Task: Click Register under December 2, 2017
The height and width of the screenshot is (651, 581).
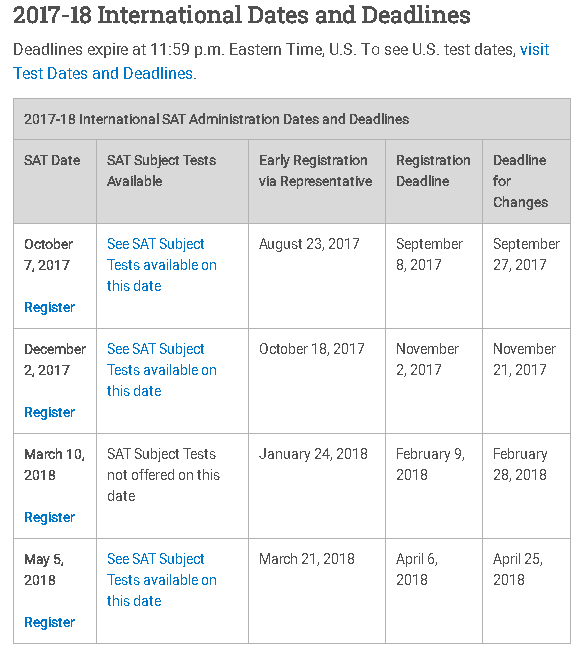Action: coord(49,412)
